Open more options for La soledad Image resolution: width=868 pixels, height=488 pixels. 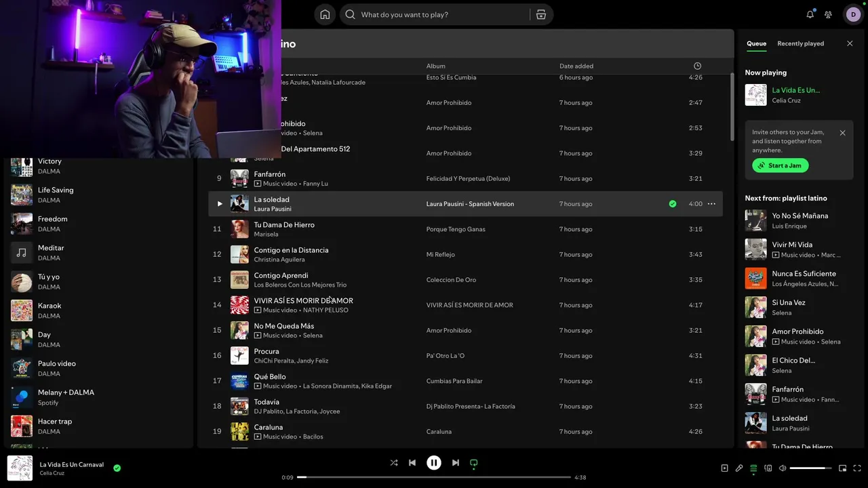pyautogui.click(x=711, y=204)
